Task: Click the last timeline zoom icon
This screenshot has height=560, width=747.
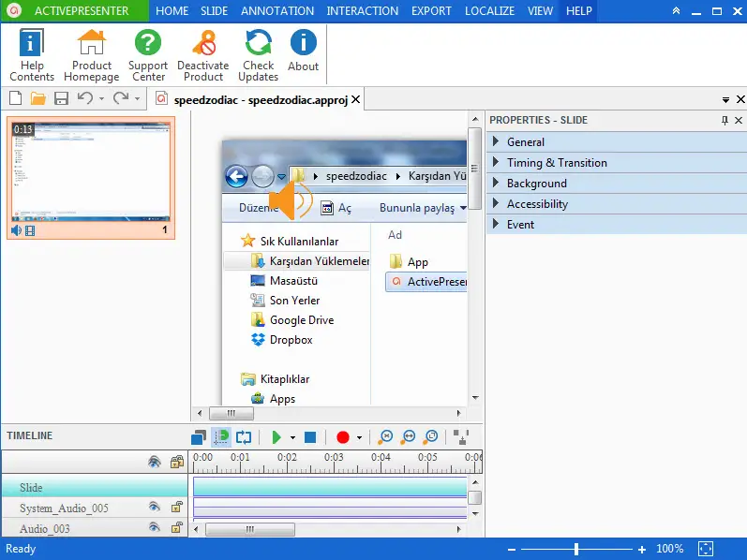Action: (430, 436)
